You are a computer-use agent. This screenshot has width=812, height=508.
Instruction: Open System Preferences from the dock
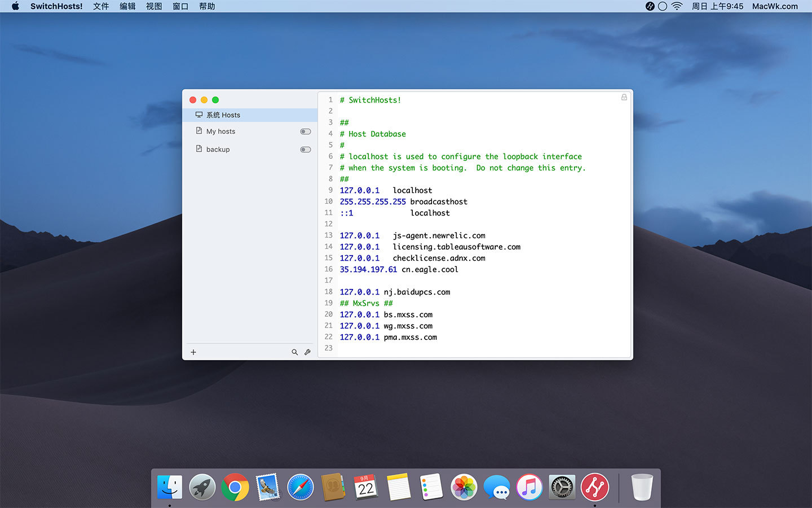[562, 487]
